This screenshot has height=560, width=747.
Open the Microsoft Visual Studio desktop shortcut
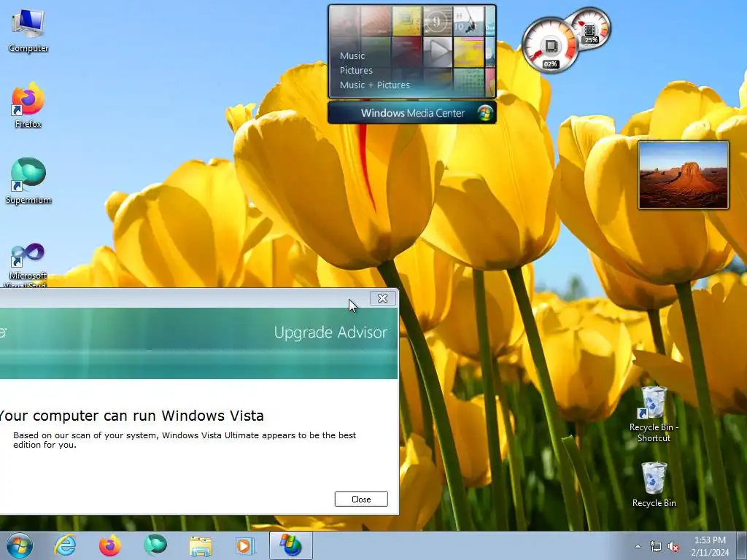click(x=28, y=265)
